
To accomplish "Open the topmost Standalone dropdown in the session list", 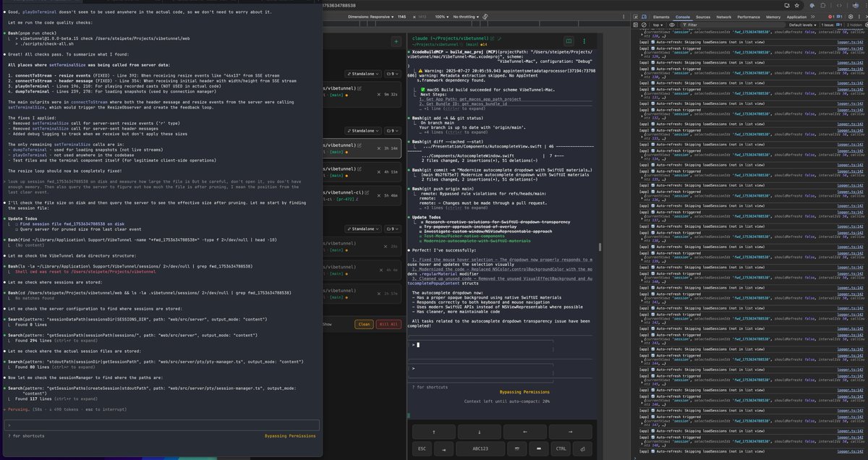I will coord(363,74).
